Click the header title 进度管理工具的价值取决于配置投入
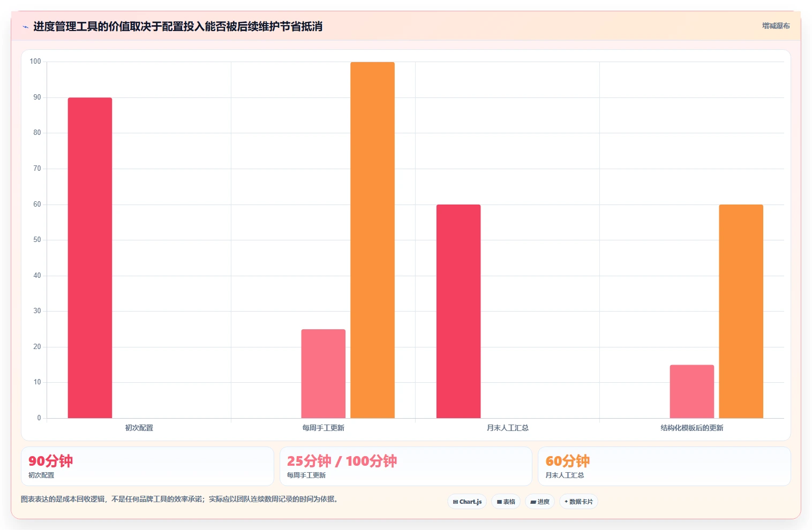Viewport: 812px width, 530px height. click(x=178, y=27)
